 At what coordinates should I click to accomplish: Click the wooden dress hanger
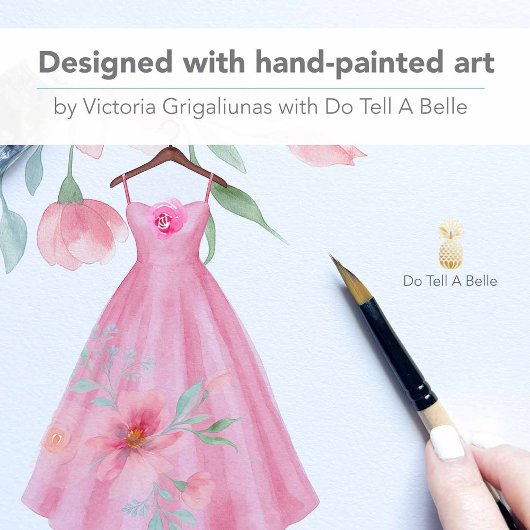coord(168,168)
